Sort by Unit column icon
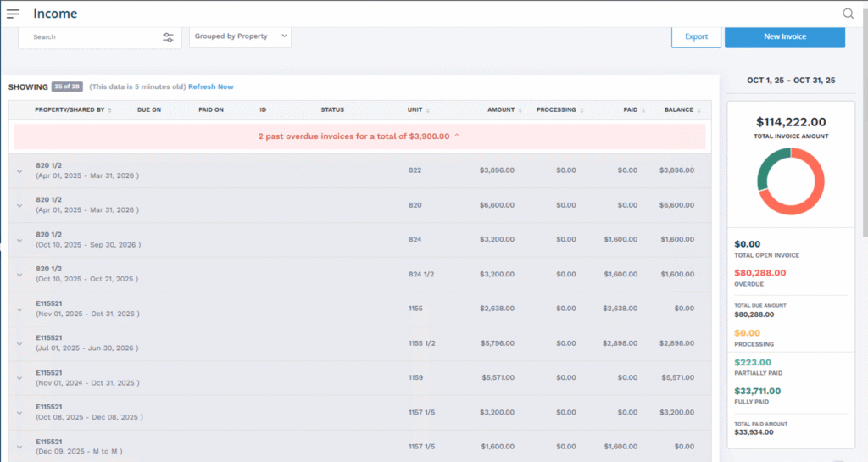The width and height of the screenshot is (868, 462). (427, 110)
